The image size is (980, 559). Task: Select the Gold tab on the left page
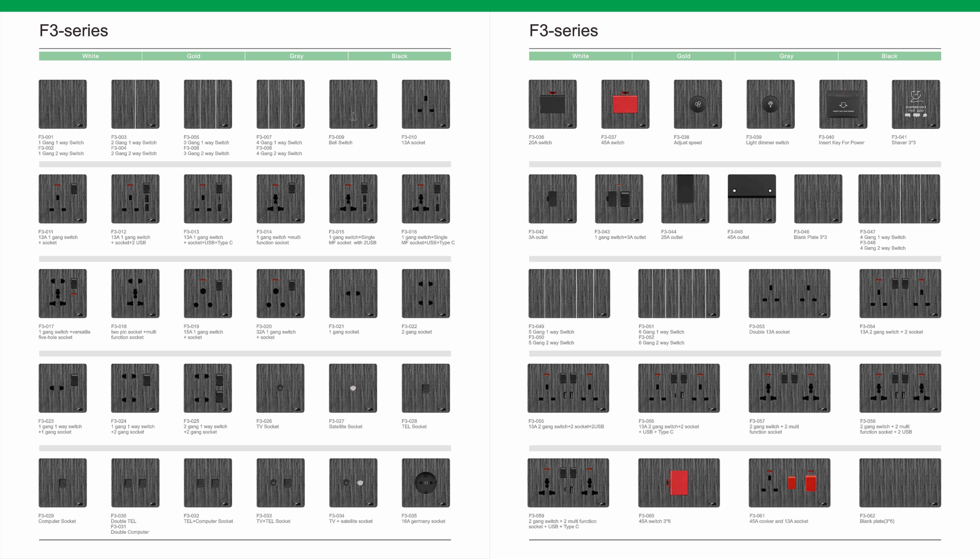(194, 56)
